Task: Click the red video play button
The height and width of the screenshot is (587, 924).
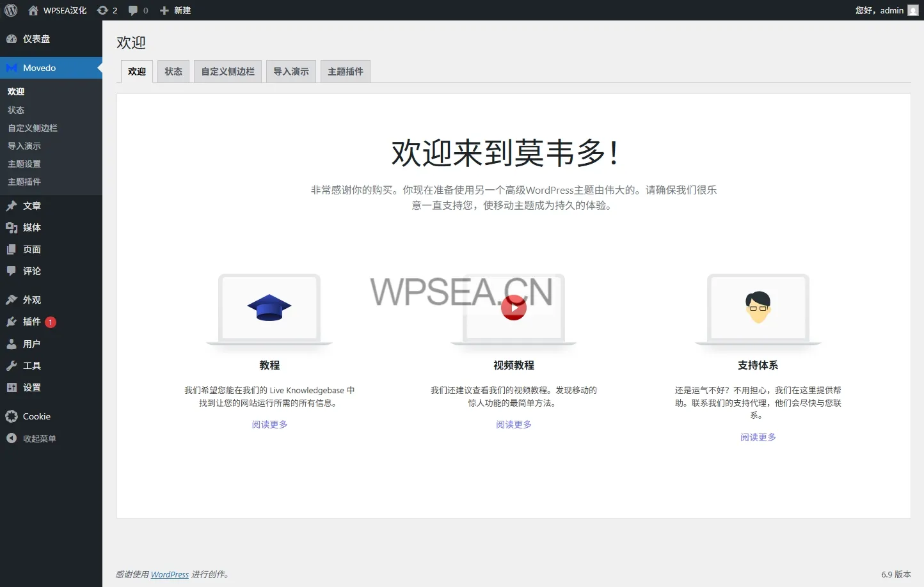Action: 514,308
